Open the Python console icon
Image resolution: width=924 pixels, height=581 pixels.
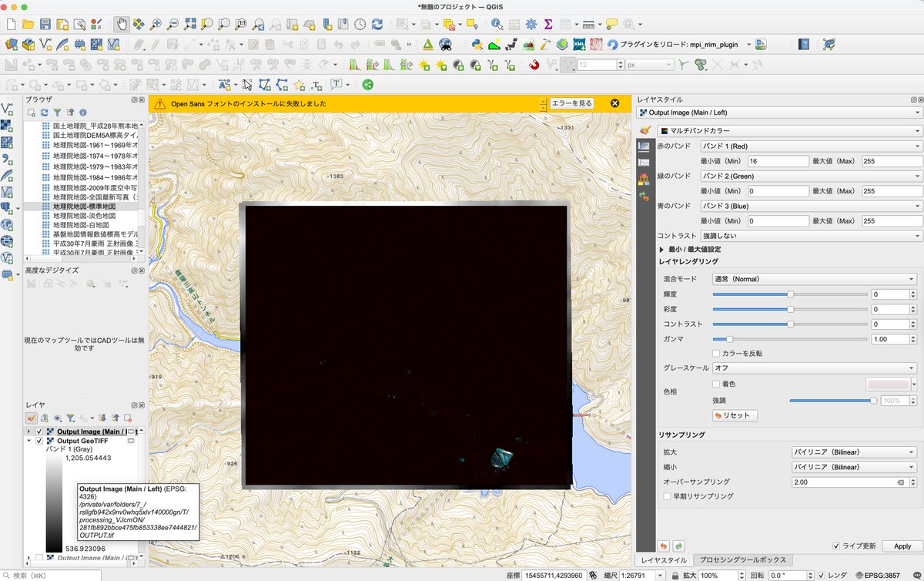click(477, 45)
